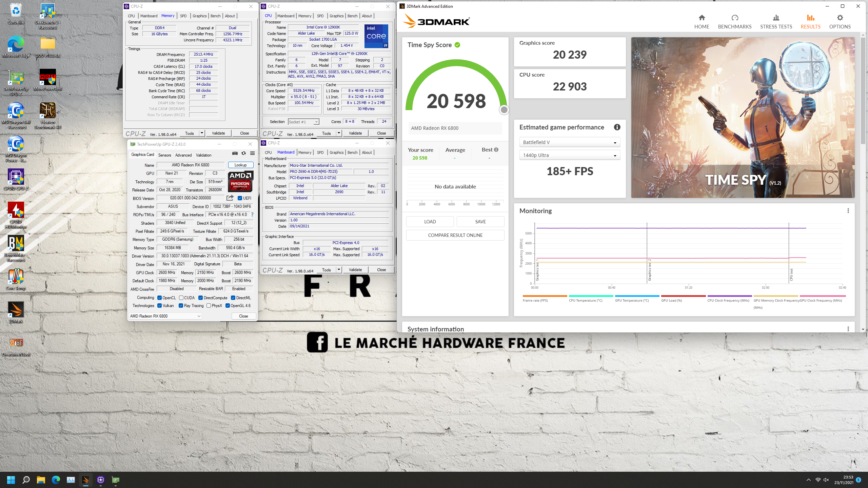Open MorePowerTool desktop shortcut
The height and width of the screenshot is (488, 868).
(47, 80)
